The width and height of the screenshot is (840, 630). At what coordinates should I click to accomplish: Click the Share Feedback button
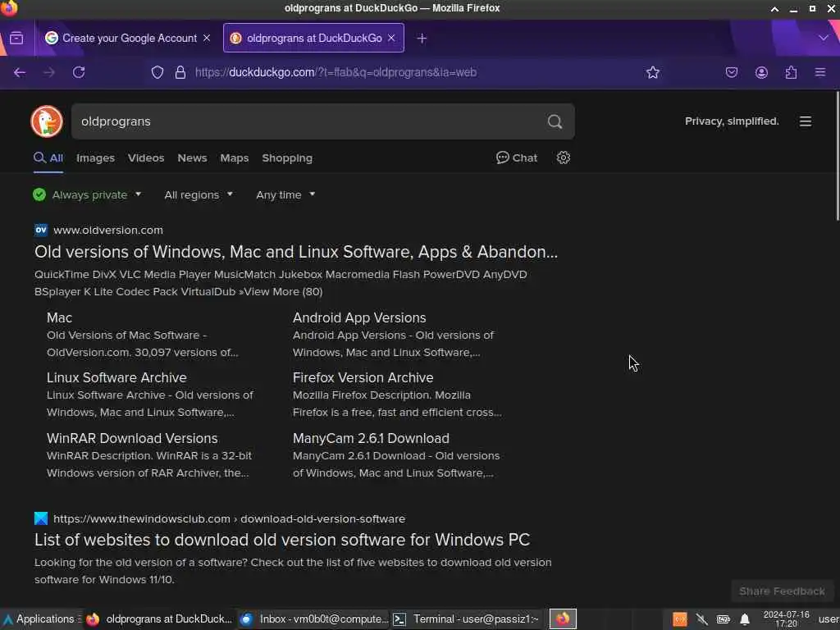coord(782,591)
